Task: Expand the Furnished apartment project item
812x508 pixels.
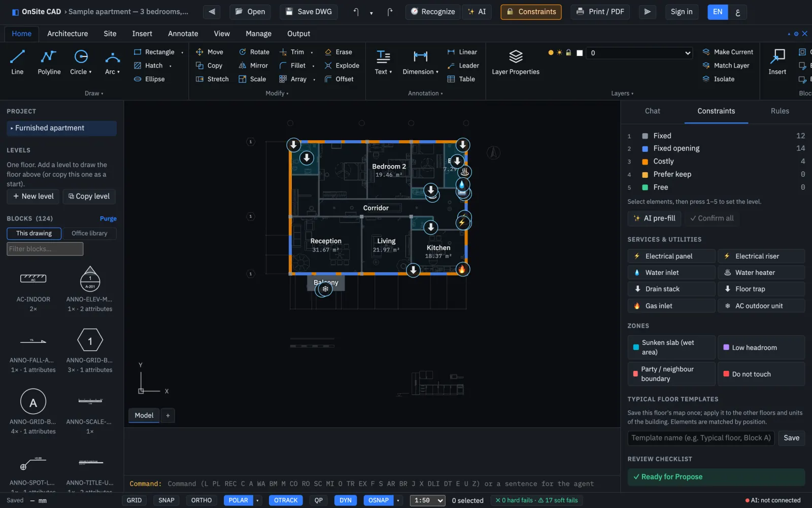Action: click(x=61, y=128)
